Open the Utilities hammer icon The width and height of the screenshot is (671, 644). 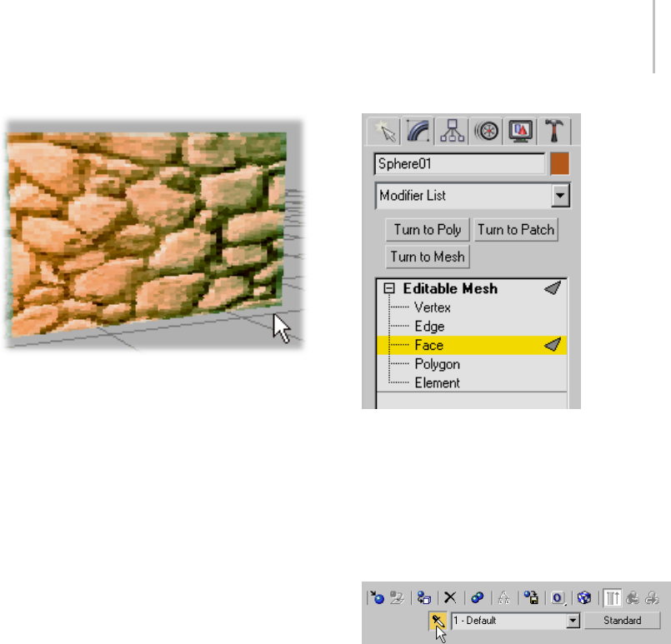[553, 131]
